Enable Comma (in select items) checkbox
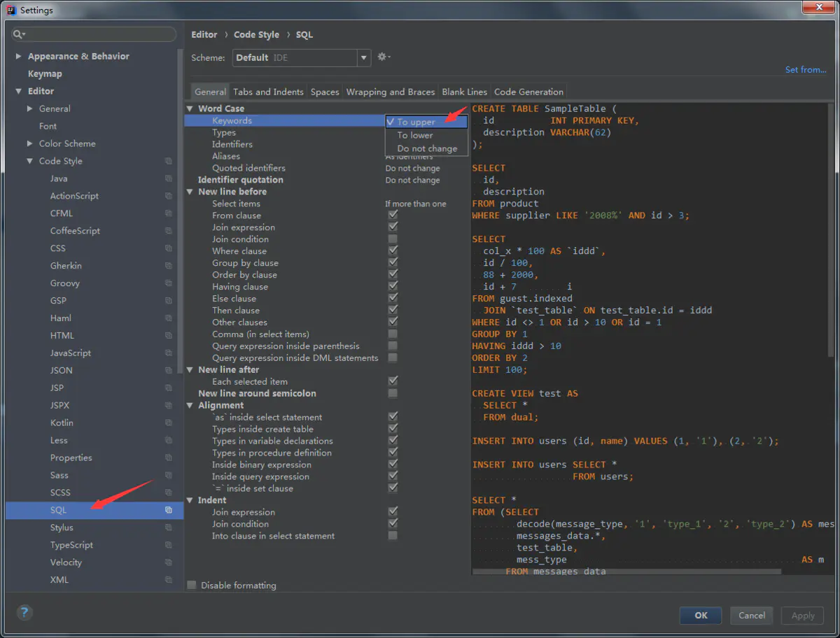 coord(393,334)
